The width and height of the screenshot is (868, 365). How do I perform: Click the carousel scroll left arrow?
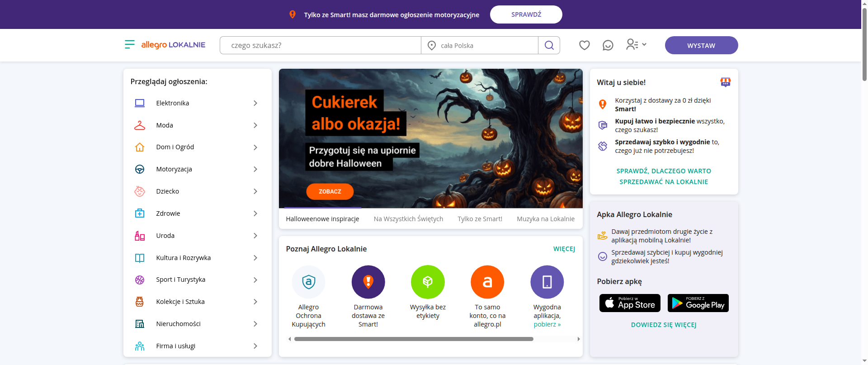coord(289,339)
